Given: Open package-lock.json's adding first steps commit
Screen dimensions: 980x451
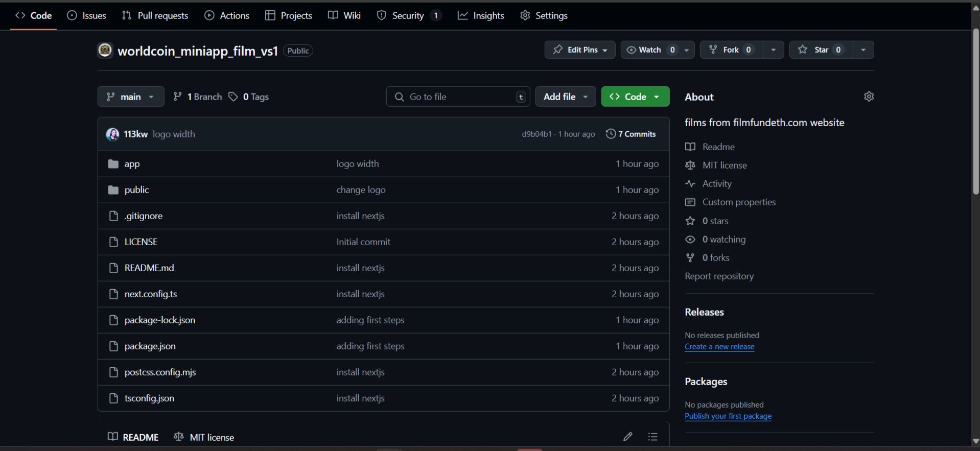Looking at the screenshot, I should click(x=370, y=320).
